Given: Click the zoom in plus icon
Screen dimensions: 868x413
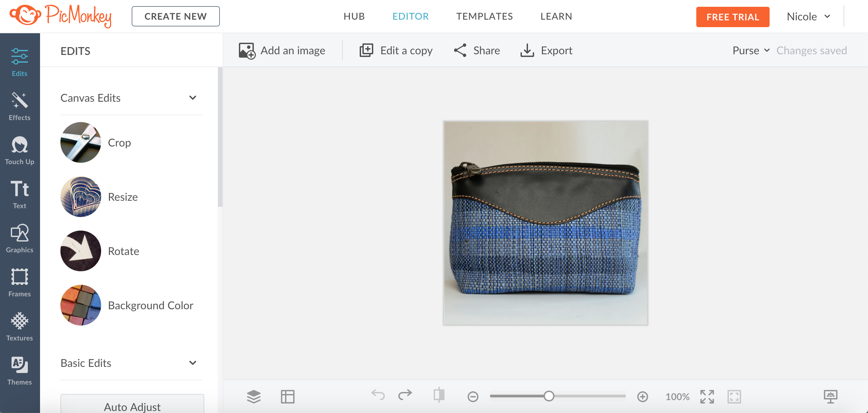Looking at the screenshot, I should [642, 396].
